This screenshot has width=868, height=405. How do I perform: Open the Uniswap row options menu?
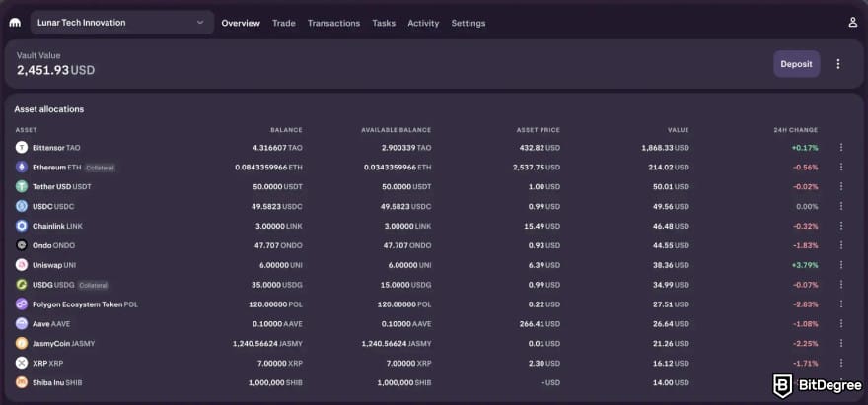(x=841, y=265)
